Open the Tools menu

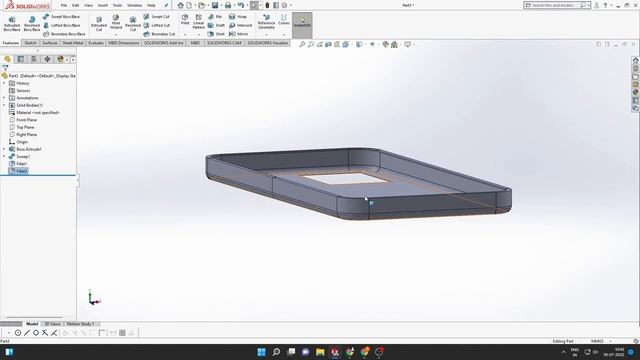click(x=117, y=5)
